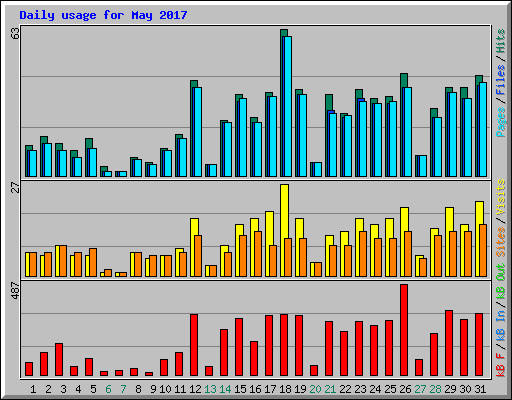Click green weekend day label 21
512x400 pixels.
tap(330, 389)
